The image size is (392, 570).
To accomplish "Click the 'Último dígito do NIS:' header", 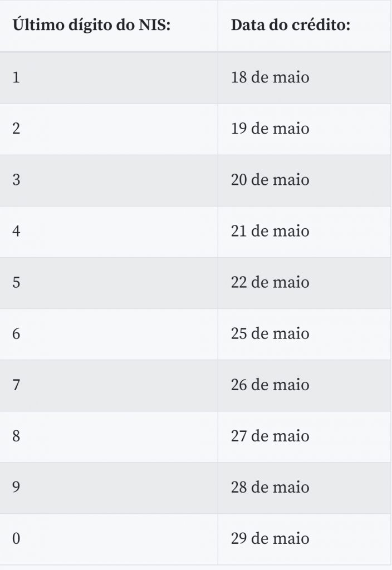I will 109,26.
